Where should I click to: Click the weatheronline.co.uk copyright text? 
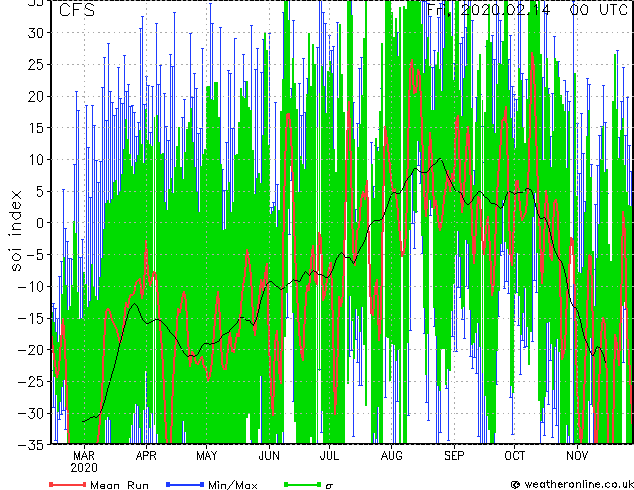tap(572, 484)
